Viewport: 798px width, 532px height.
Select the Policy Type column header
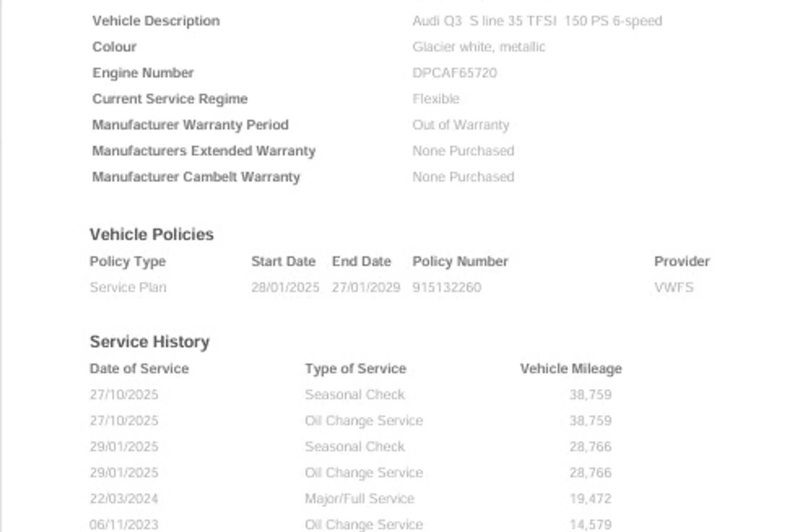coord(128,261)
